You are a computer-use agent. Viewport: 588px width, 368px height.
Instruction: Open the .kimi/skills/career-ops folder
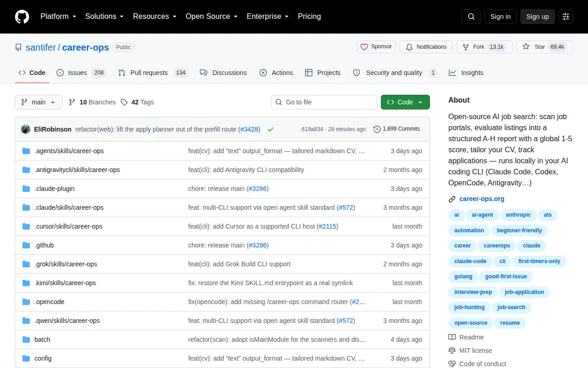point(65,283)
